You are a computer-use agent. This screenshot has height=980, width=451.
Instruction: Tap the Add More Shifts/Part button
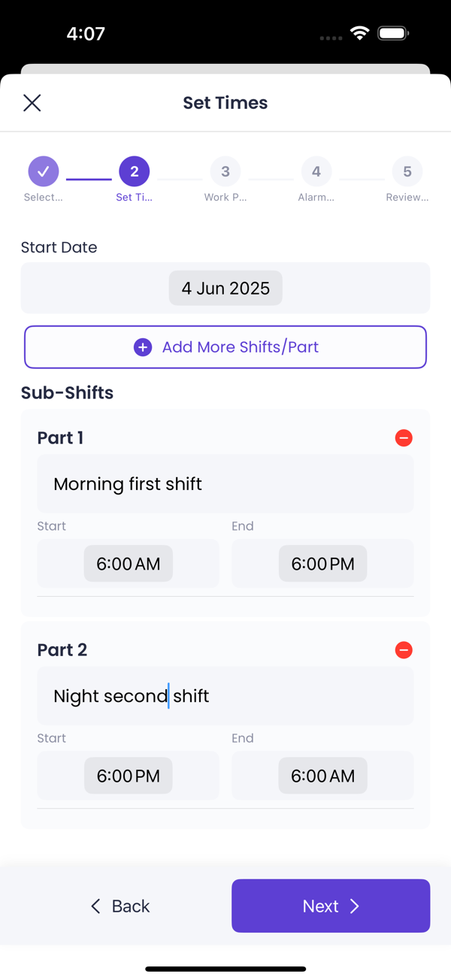(225, 347)
